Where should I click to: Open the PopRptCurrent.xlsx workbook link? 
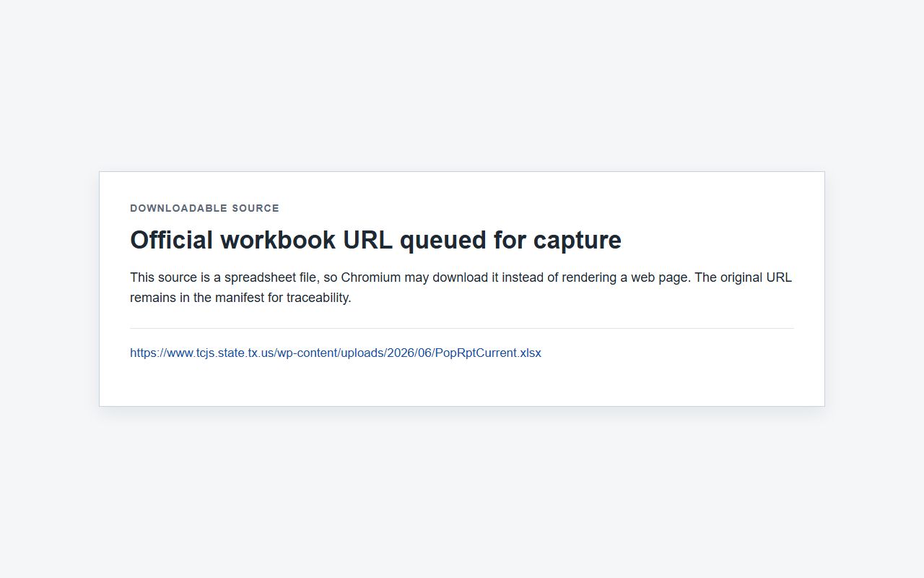click(335, 353)
